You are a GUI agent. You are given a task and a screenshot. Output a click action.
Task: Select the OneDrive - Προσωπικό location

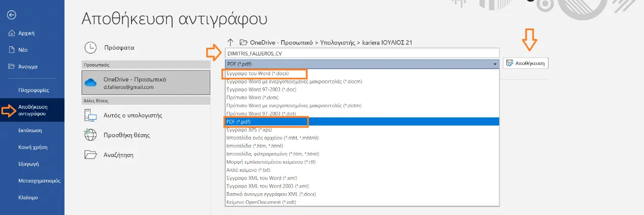click(146, 82)
